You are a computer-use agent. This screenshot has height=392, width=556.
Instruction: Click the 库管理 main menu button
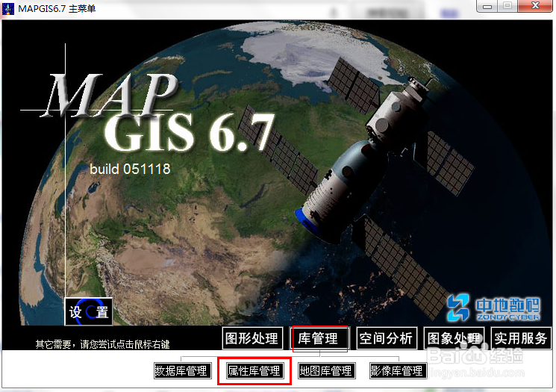319,338
